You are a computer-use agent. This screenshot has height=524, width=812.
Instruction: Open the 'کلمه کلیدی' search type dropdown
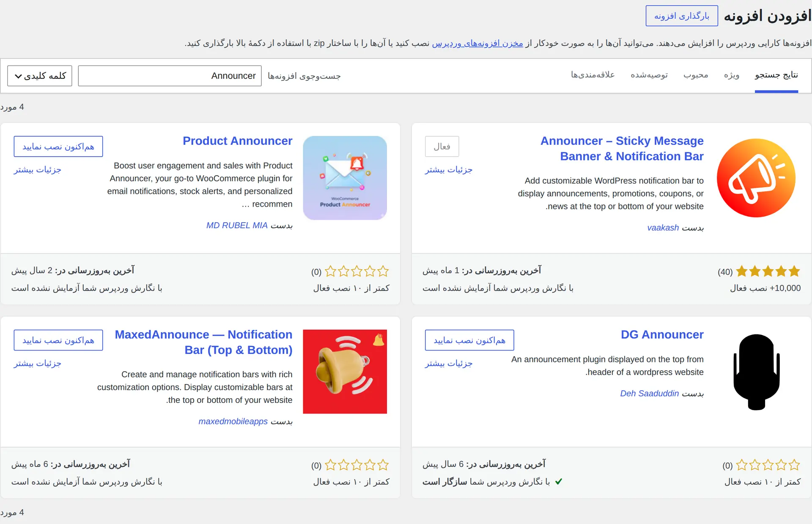click(40, 76)
